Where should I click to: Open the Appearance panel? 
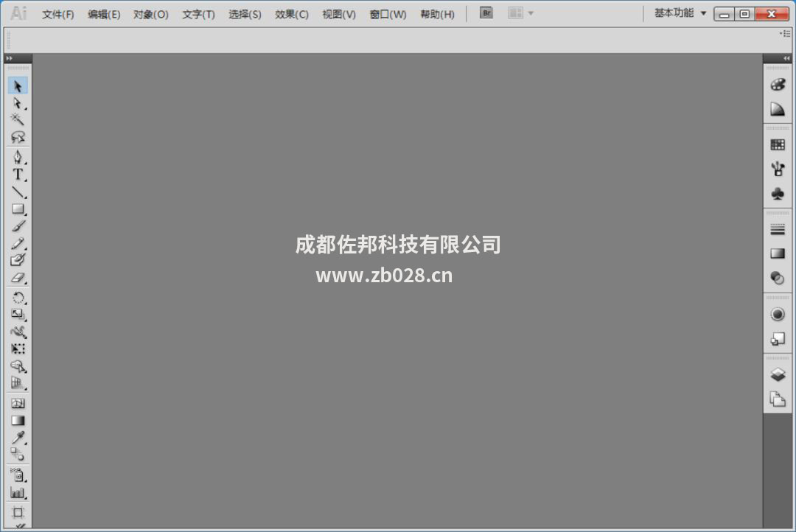point(778,314)
